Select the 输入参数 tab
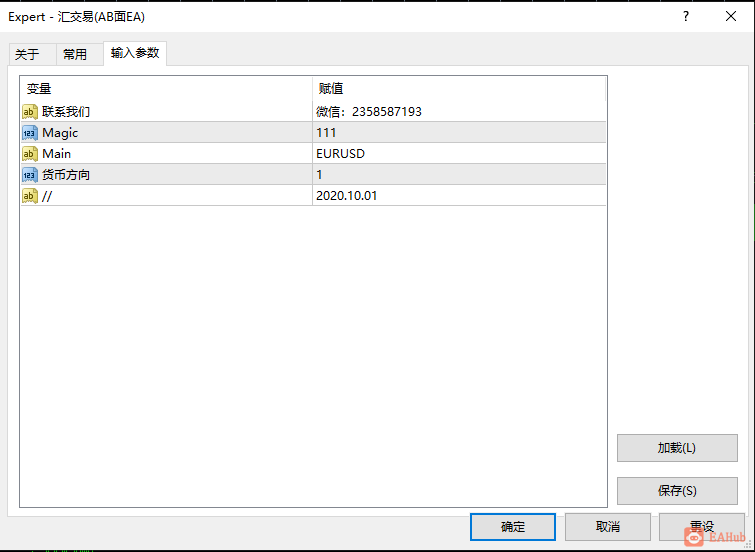755x552 pixels. [x=135, y=53]
